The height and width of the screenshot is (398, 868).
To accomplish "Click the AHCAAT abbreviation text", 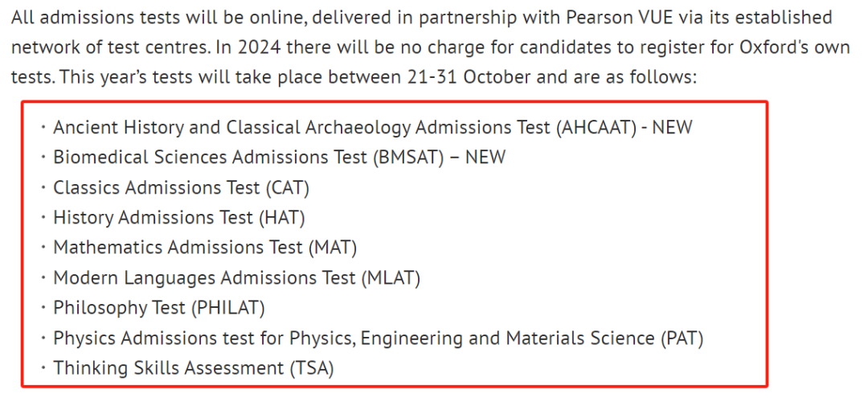I will tap(596, 128).
